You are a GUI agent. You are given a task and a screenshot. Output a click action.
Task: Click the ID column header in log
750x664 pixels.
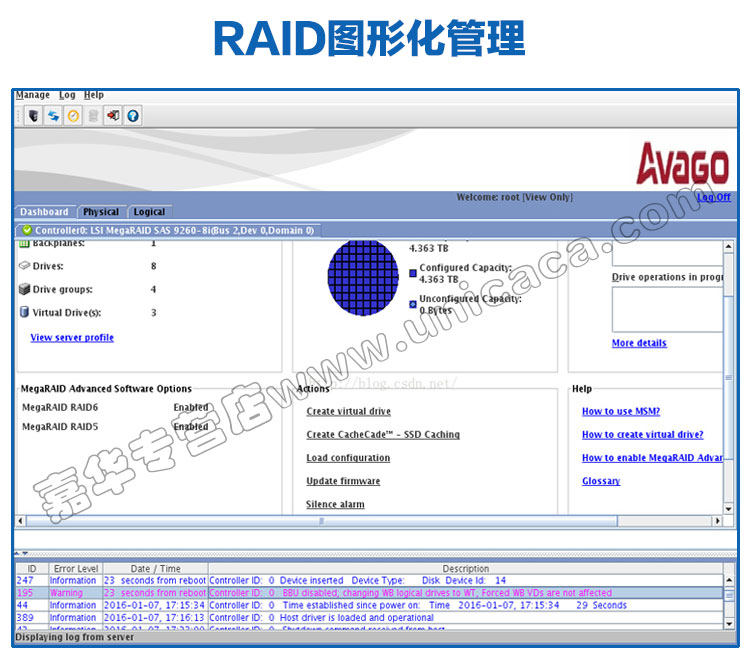click(x=32, y=568)
